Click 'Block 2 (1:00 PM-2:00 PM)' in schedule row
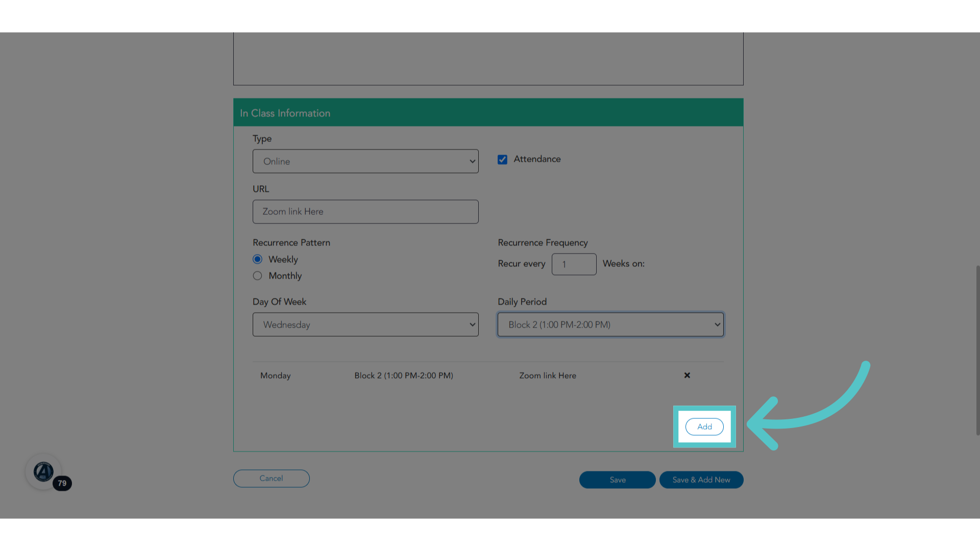The image size is (980, 551). (x=404, y=375)
